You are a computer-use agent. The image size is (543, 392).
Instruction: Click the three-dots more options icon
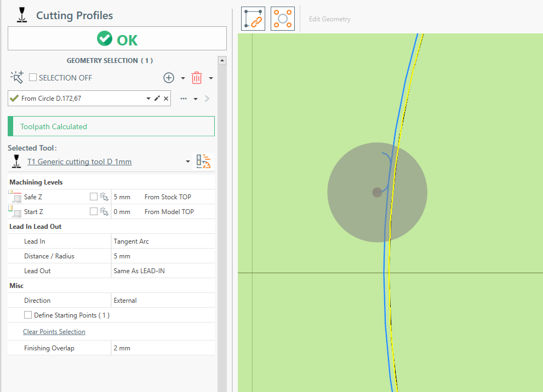[184, 99]
